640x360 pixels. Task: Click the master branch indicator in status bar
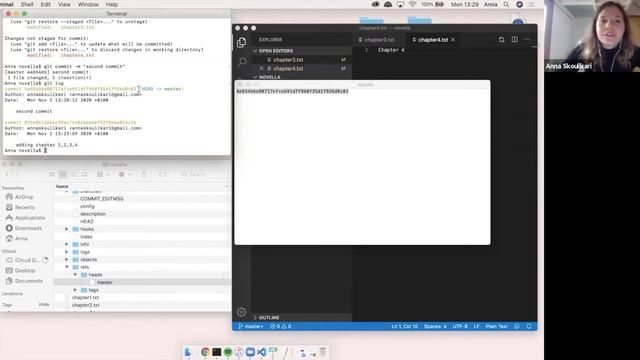coord(251,326)
